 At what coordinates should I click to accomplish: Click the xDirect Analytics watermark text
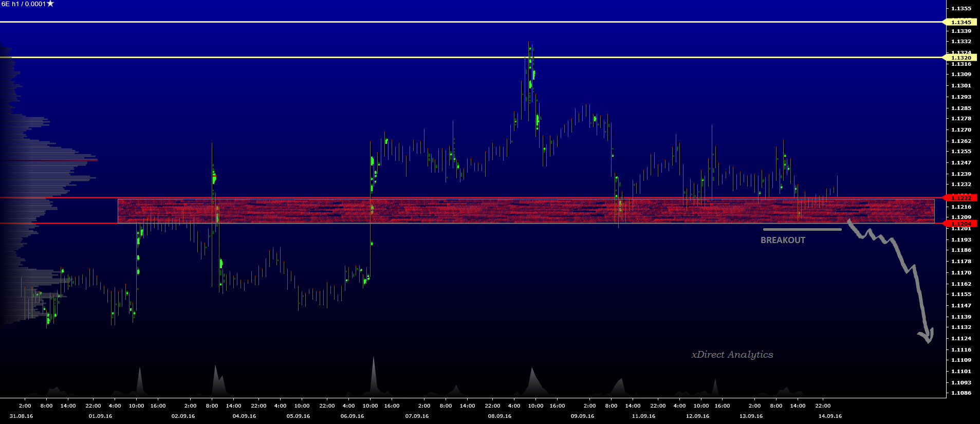[x=732, y=355]
